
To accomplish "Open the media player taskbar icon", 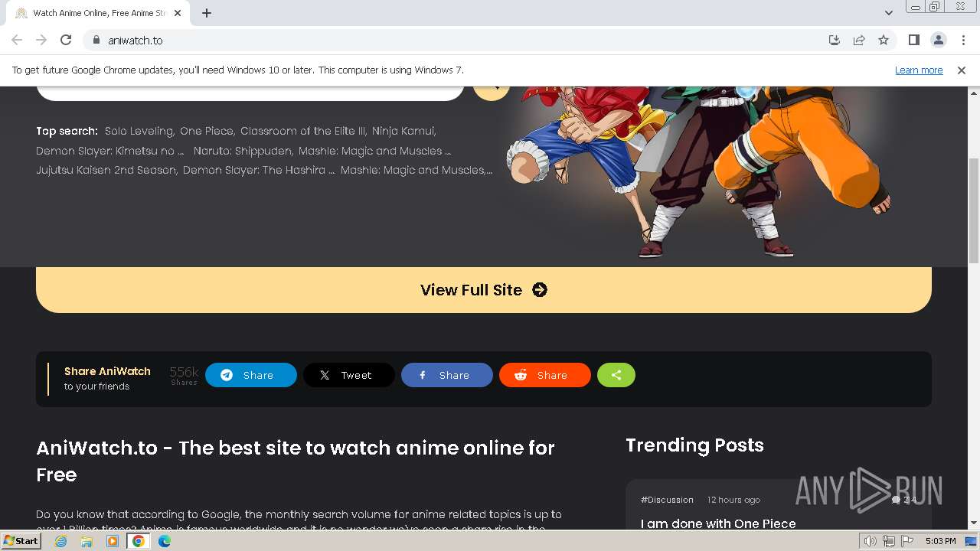I will point(113,541).
